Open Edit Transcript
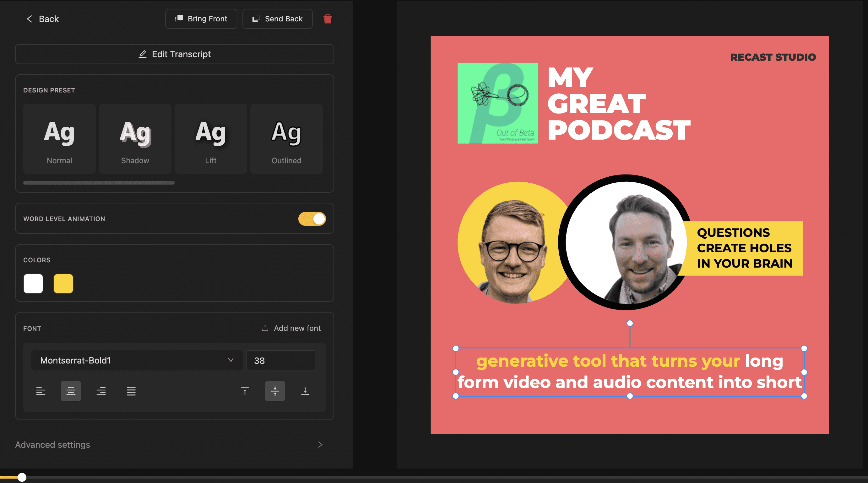Image resolution: width=868 pixels, height=483 pixels. tap(174, 54)
